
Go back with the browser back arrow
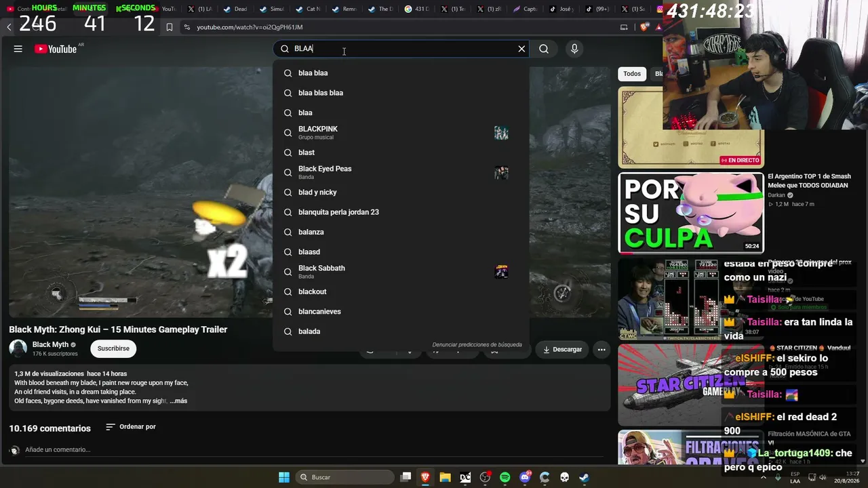9,27
